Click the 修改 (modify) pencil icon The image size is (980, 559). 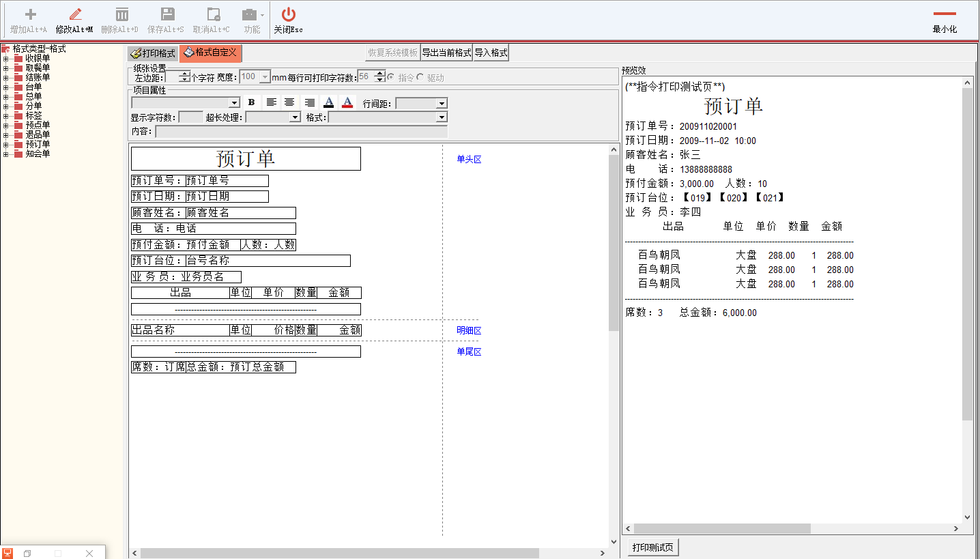(x=75, y=14)
